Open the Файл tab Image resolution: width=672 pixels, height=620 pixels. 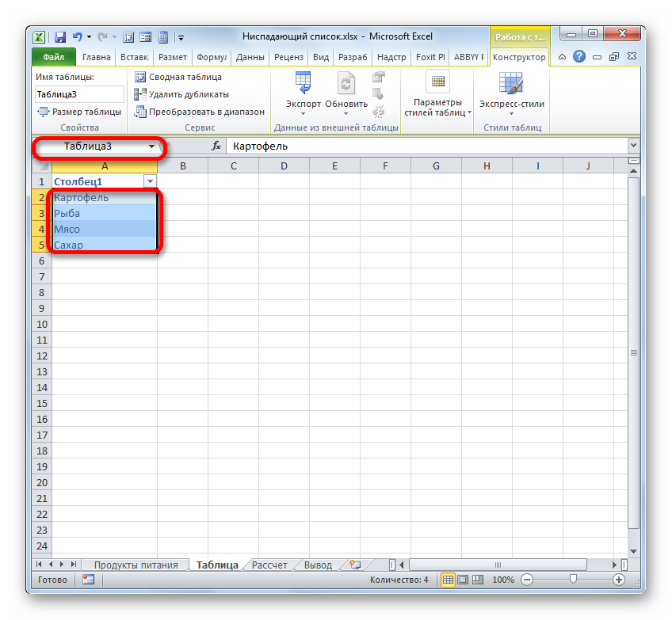pyautogui.click(x=54, y=57)
